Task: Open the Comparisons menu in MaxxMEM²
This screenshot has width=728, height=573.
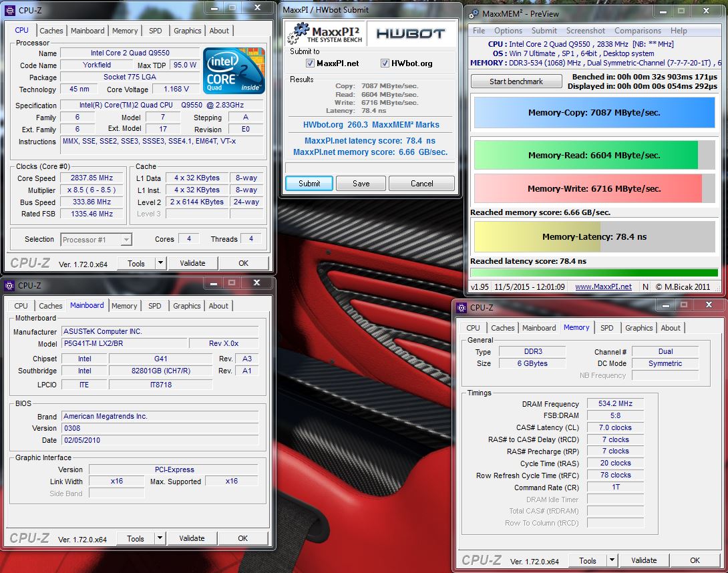Action: click(x=637, y=31)
